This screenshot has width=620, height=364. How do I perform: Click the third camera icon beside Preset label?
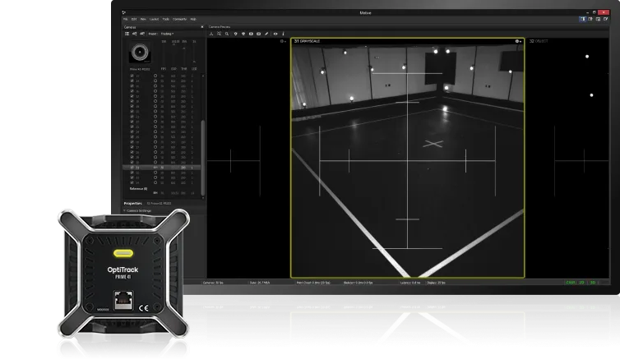[142, 34]
